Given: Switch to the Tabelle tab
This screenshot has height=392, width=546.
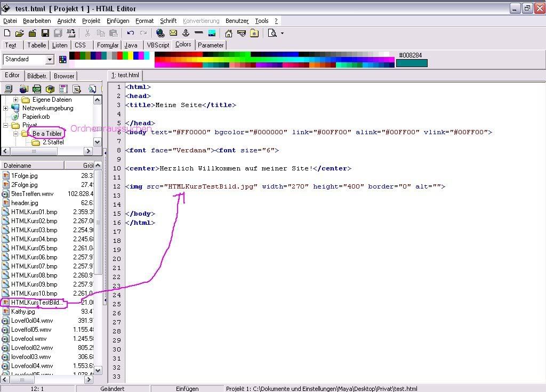Looking at the screenshot, I should (37, 45).
